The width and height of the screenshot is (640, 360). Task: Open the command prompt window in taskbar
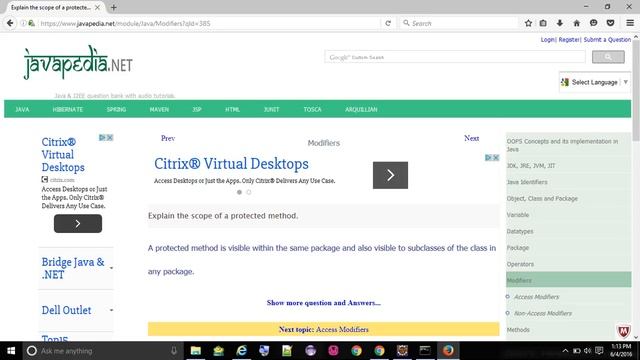[425, 351]
